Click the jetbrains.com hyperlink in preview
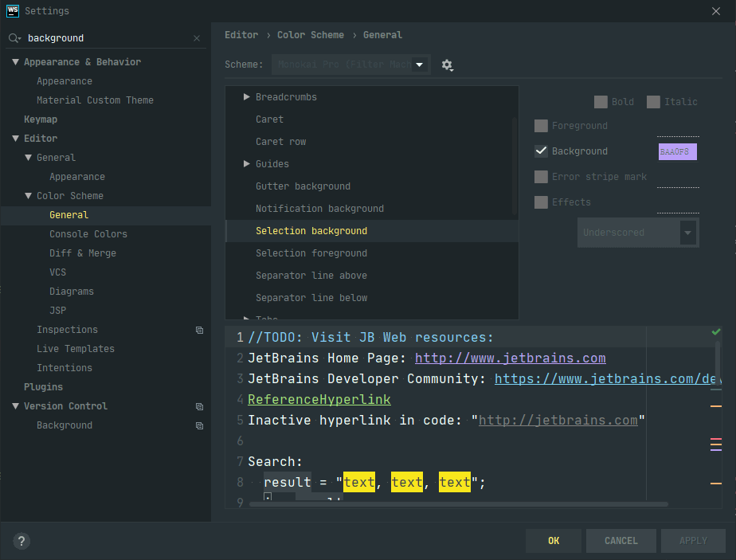736x560 pixels. click(510, 358)
